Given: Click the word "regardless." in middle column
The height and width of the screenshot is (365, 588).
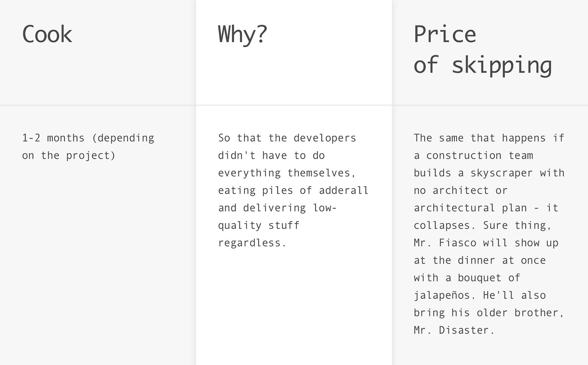Looking at the screenshot, I should [252, 243].
